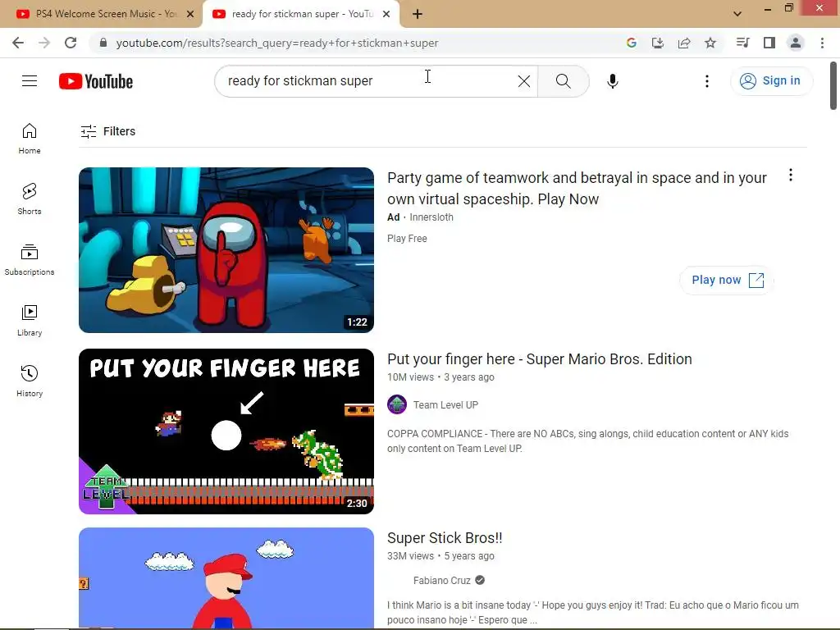Click the Innersloth advertiser name
The image size is (840, 630).
pos(431,217)
